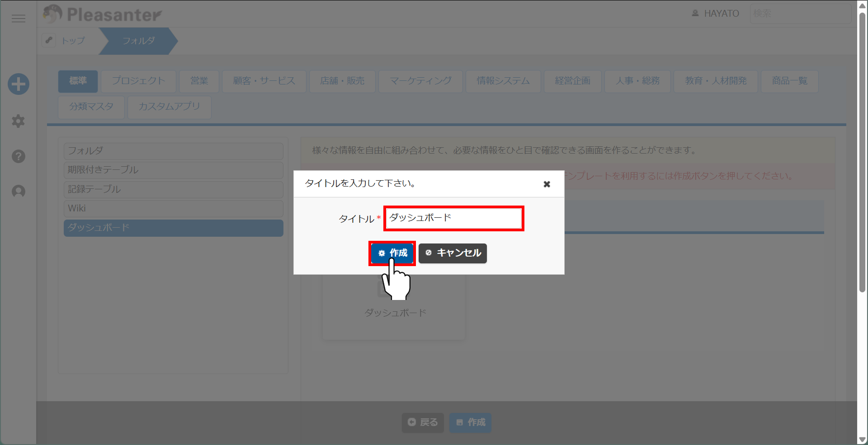Open the gear settings icon in sidebar
This screenshot has height=445, width=868.
19,121
